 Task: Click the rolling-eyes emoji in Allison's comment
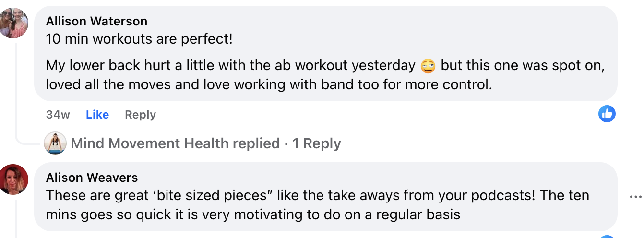[x=428, y=66]
